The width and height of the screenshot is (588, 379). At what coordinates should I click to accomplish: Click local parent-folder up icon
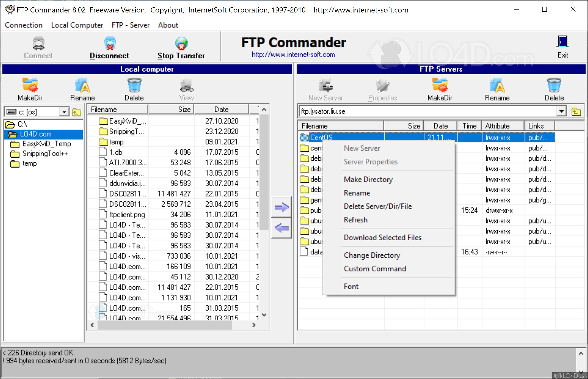(x=77, y=112)
